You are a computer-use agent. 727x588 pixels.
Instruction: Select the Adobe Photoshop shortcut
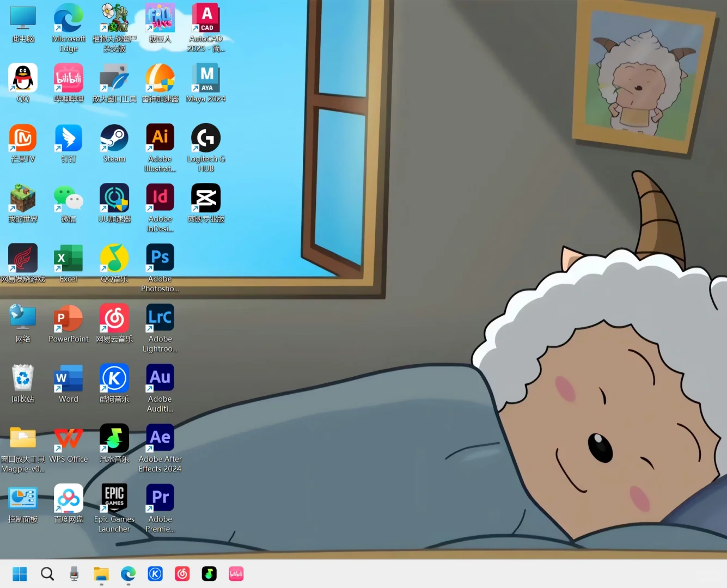click(160, 268)
